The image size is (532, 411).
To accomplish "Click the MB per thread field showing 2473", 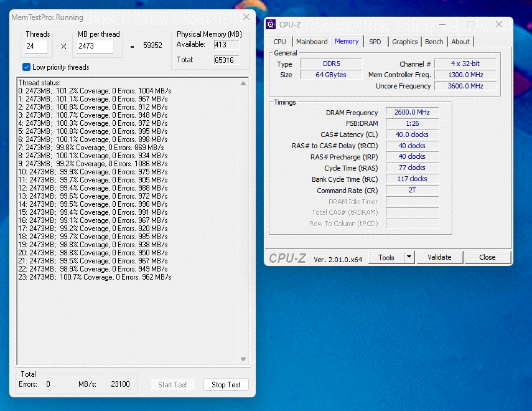I will tap(95, 46).
